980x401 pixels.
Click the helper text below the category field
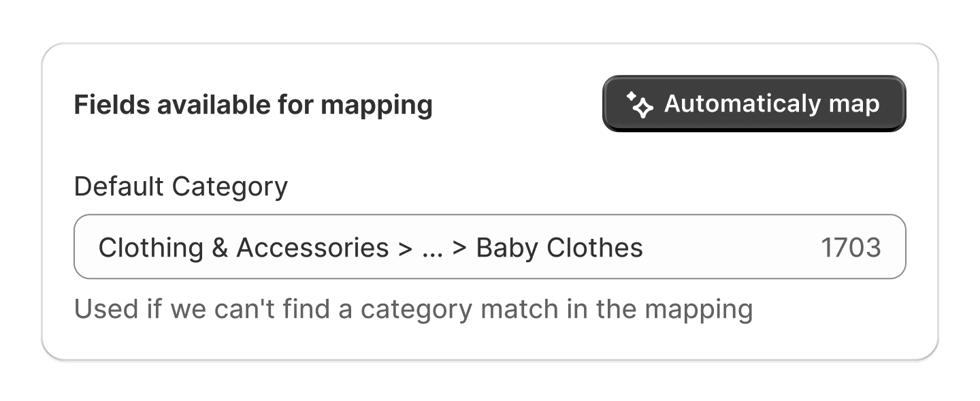pyautogui.click(x=414, y=308)
